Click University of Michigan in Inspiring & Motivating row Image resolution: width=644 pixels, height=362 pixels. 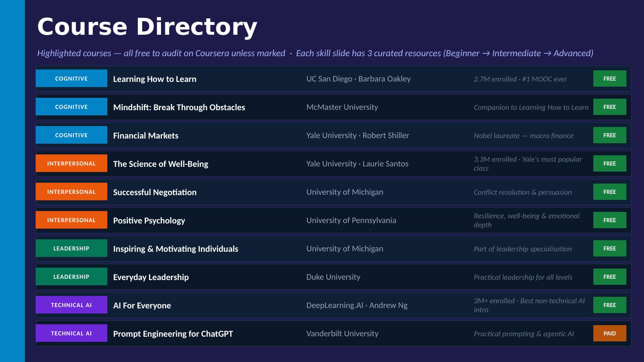pyautogui.click(x=345, y=249)
